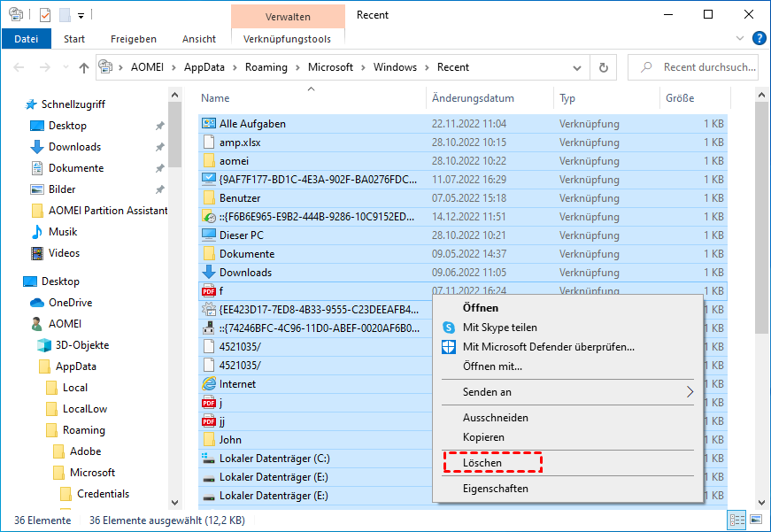Choose Öffnen from context menu
The height and width of the screenshot is (532, 771).
pos(481,308)
